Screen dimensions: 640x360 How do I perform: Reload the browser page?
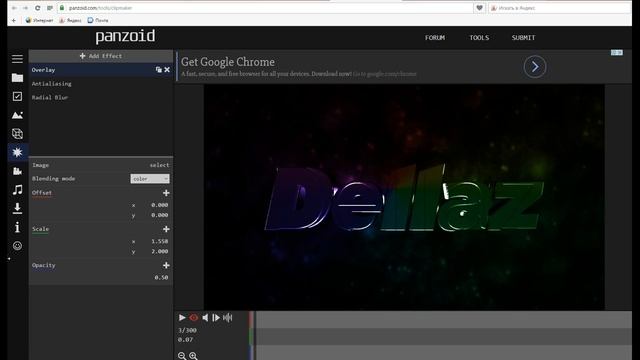(x=38, y=8)
